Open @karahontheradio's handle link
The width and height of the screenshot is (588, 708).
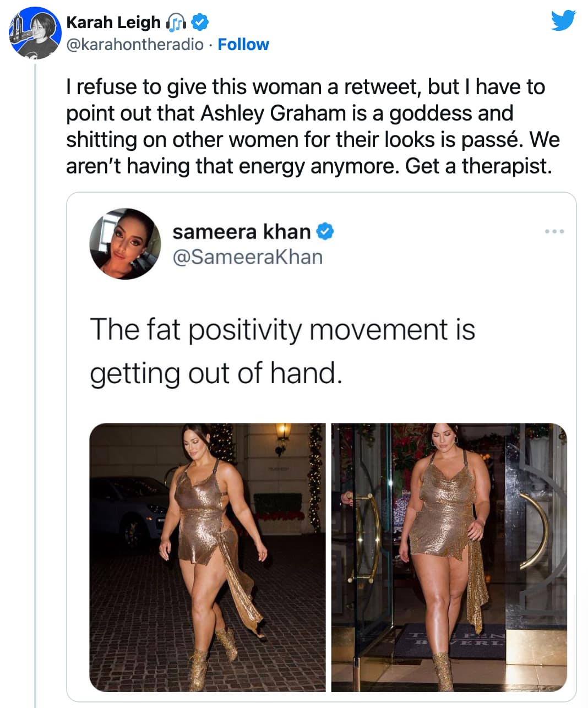pyautogui.click(x=132, y=45)
